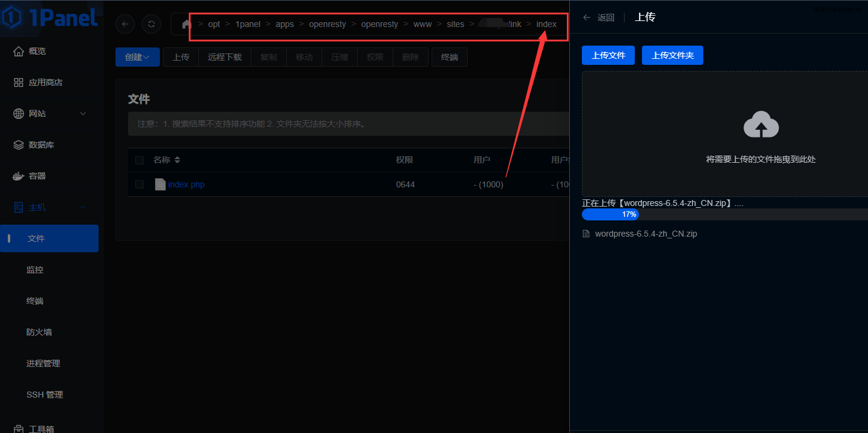Click the 返回 back arrow
Image resolution: width=868 pixels, height=433 pixels.
tap(587, 17)
